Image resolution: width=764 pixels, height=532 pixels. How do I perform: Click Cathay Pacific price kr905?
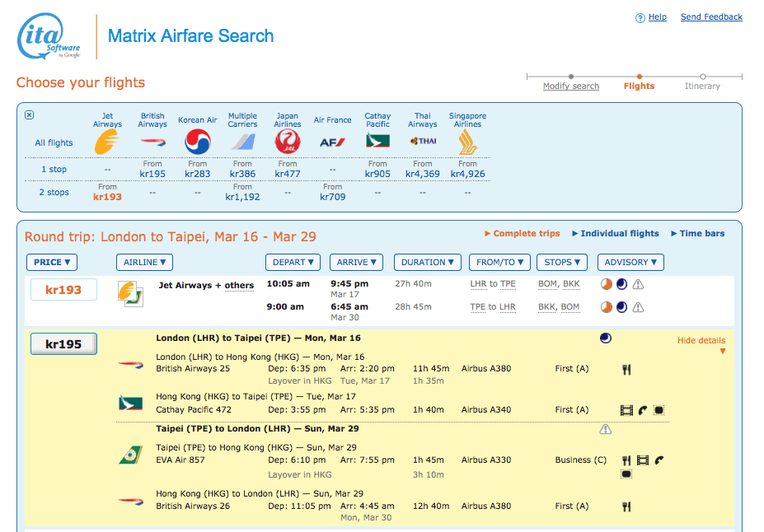(377, 174)
